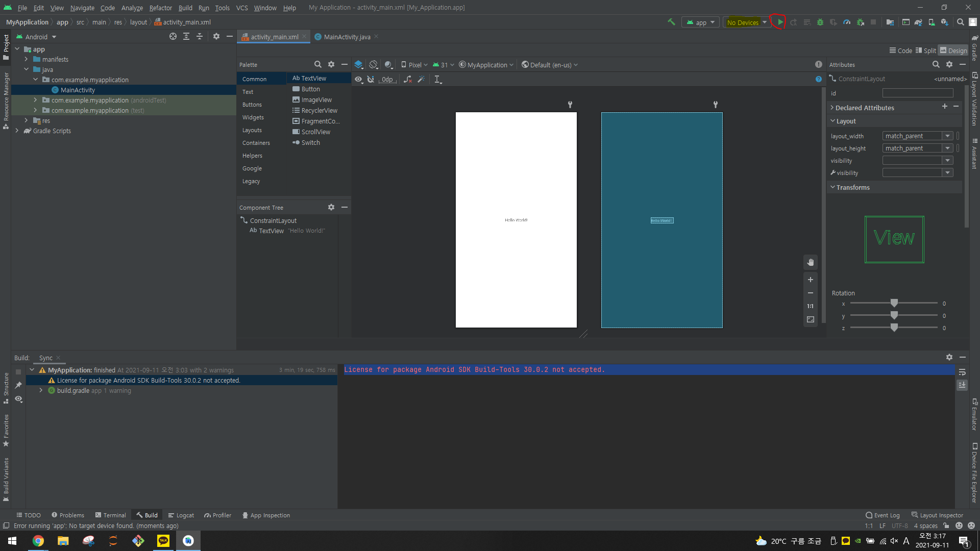Open the Refactor menu
Screen dimensions: 980x551
160,8
